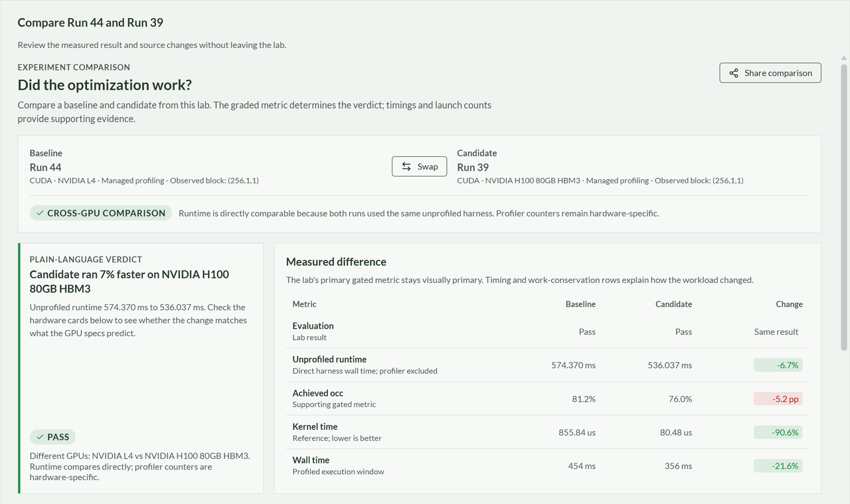
Task: Click the Evaluation metric label
Action: (x=313, y=326)
